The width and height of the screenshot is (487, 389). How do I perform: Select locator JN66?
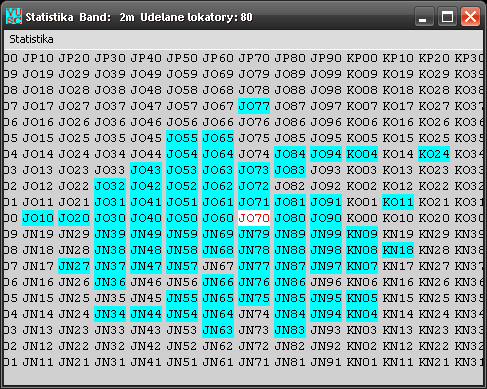click(218, 282)
